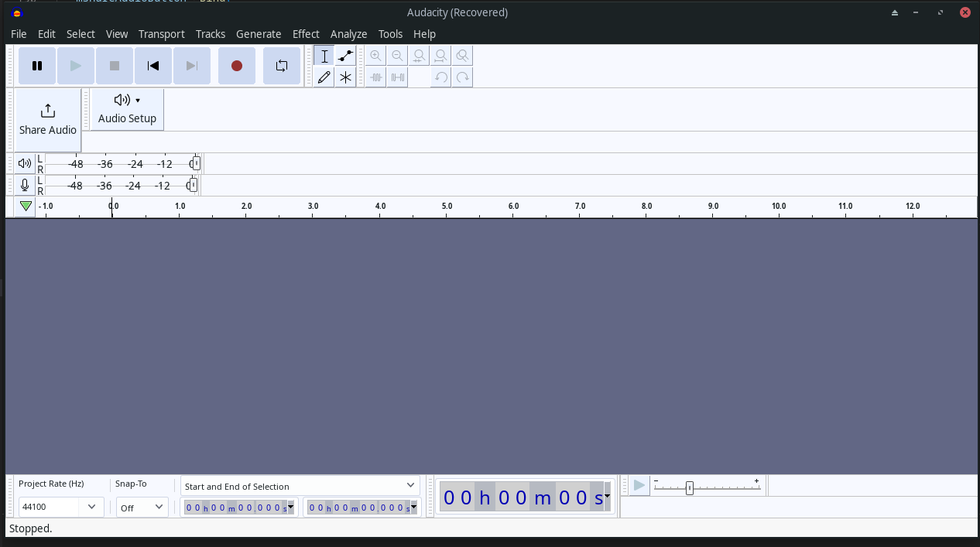Click the Trim Audio outside selection icon
980x547 pixels.
[x=375, y=77]
